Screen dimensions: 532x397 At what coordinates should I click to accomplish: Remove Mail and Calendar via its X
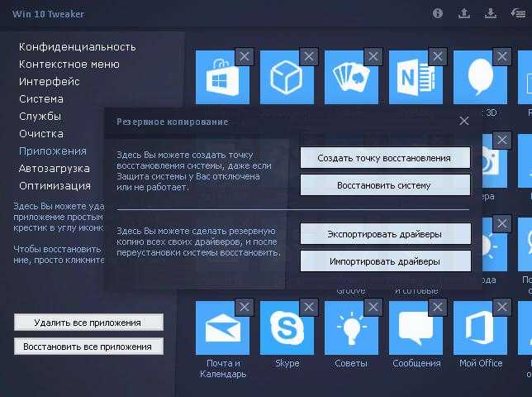click(245, 307)
